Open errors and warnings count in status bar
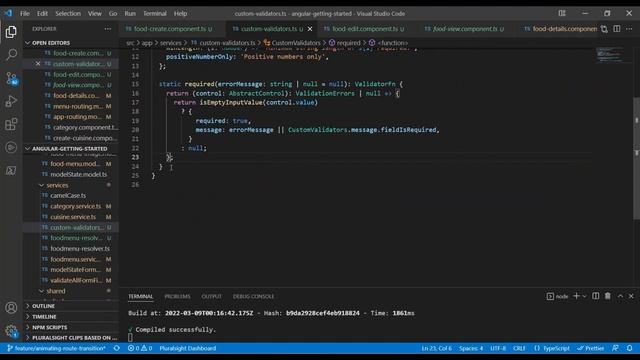640x360 pixels. click(x=140, y=348)
